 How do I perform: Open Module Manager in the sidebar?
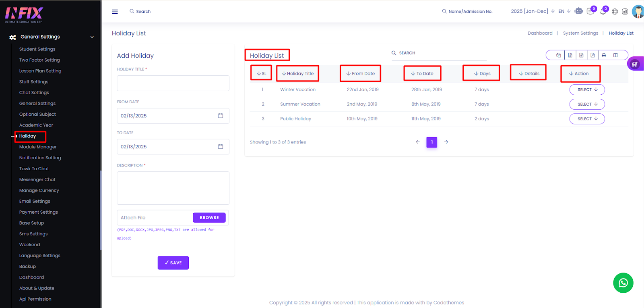point(38,147)
